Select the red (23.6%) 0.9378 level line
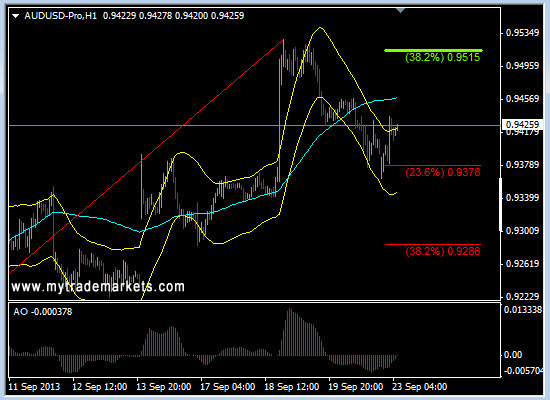 point(433,165)
